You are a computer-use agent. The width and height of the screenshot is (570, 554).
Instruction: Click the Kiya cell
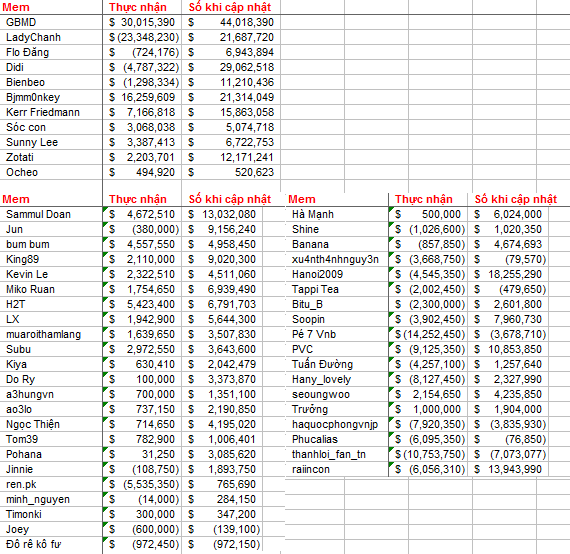point(51,364)
